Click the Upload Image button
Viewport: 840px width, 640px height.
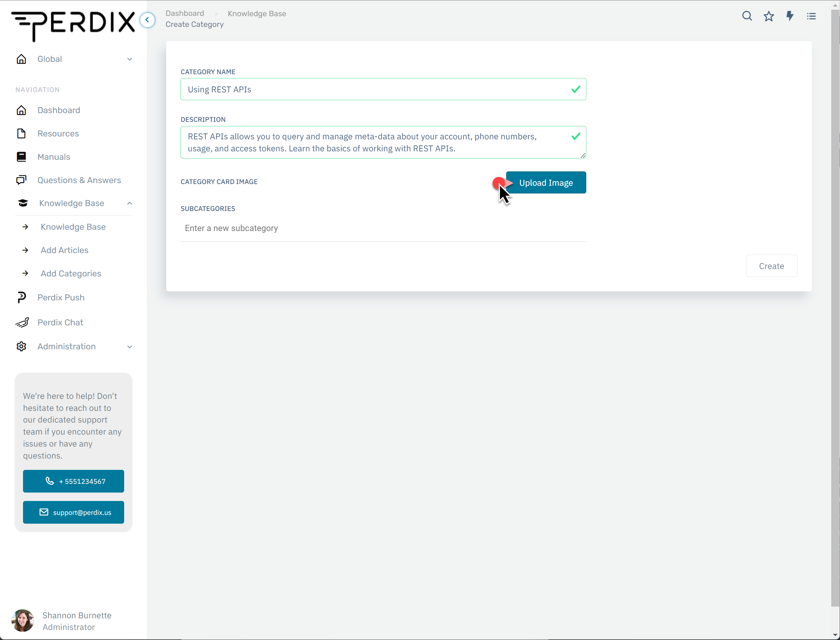pyautogui.click(x=546, y=182)
